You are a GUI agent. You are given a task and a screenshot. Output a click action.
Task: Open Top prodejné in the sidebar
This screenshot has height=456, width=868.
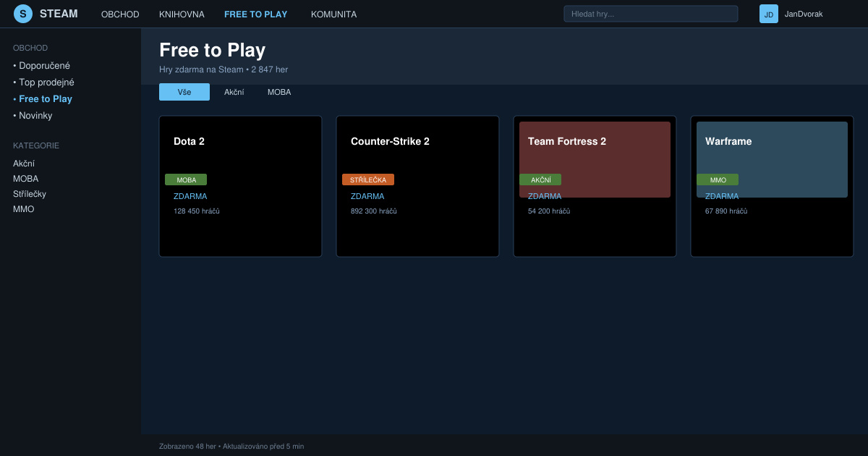pyautogui.click(x=43, y=83)
